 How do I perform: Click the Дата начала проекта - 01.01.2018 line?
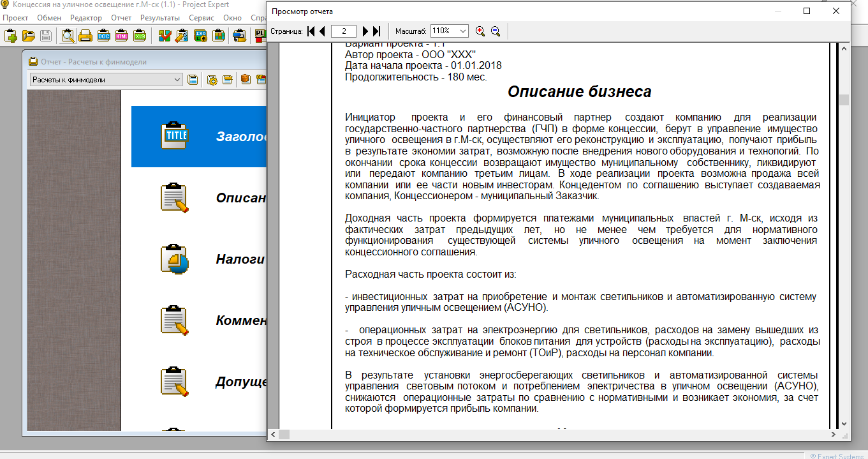[423, 66]
